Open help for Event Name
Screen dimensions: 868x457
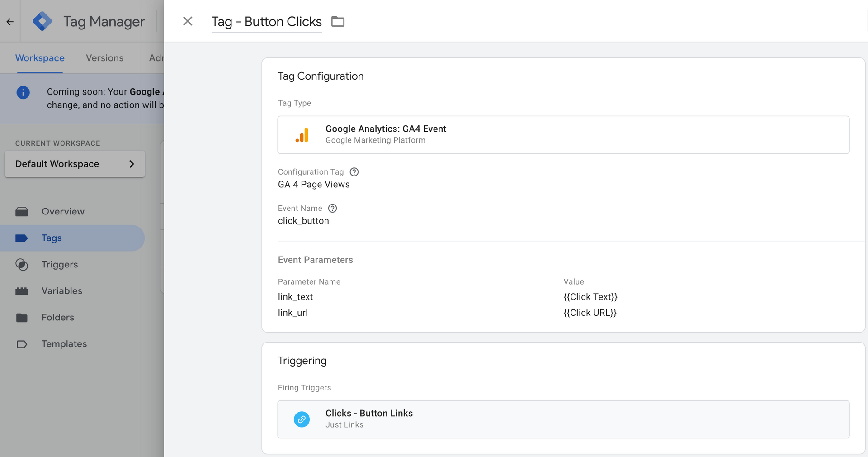333,208
